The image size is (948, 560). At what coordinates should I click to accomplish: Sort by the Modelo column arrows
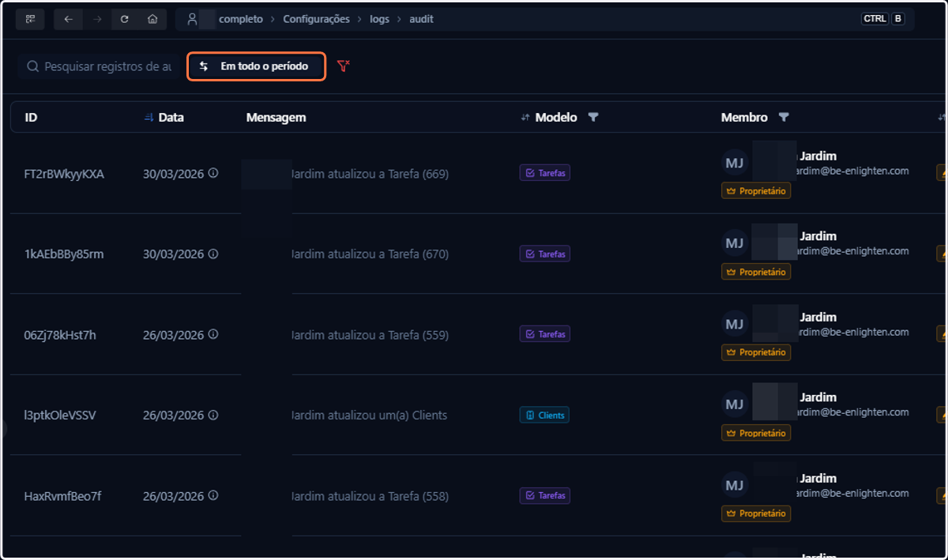[525, 118]
